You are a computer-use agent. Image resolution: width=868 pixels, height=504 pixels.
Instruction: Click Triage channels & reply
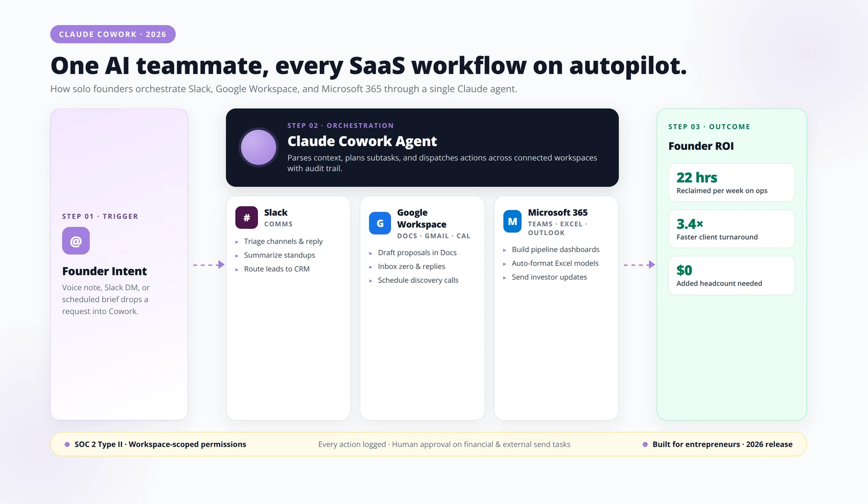coord(283,241)
